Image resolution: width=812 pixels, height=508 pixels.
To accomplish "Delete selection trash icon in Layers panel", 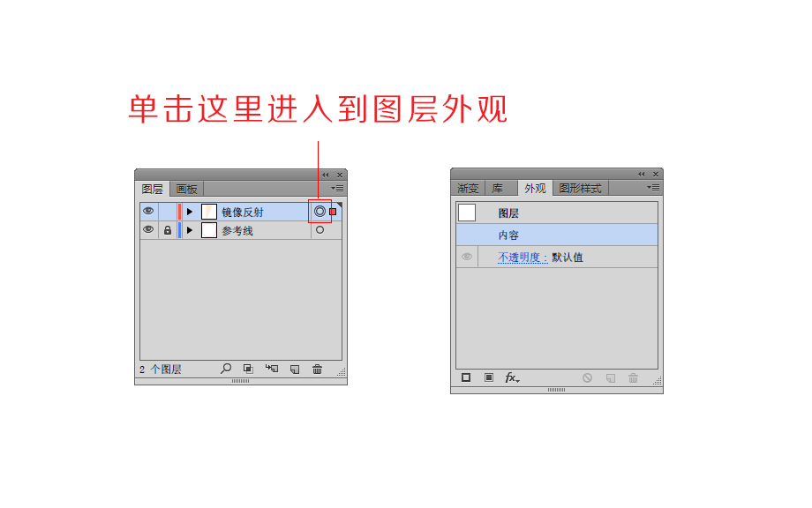I will coord(318,369).
